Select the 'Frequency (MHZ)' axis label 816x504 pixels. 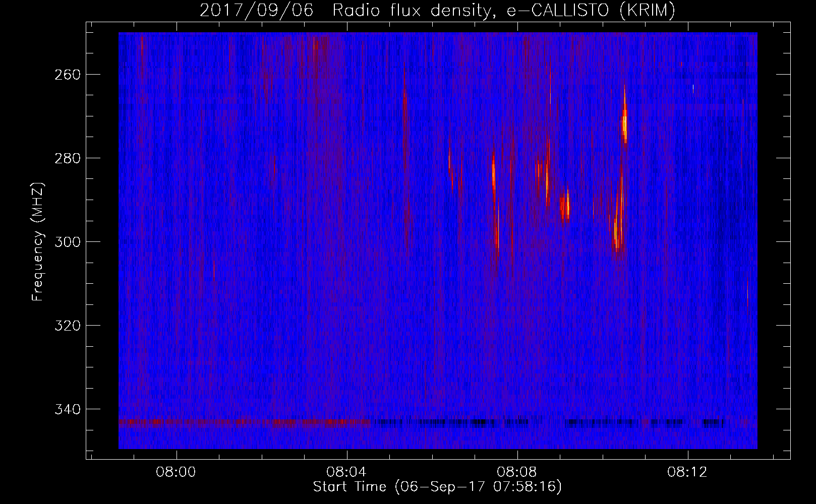(38, 241)
